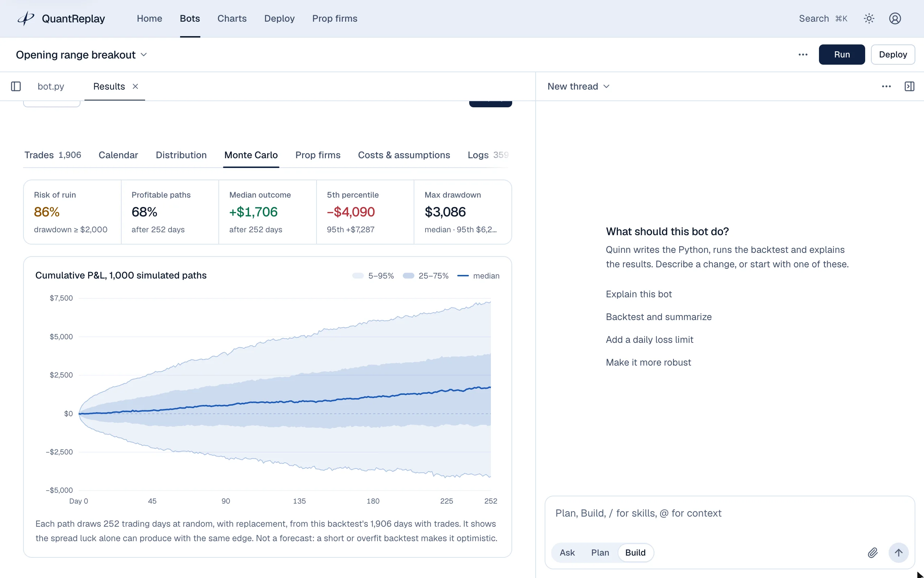Choose the Backtest and summarize suggestion

point(659,317)
